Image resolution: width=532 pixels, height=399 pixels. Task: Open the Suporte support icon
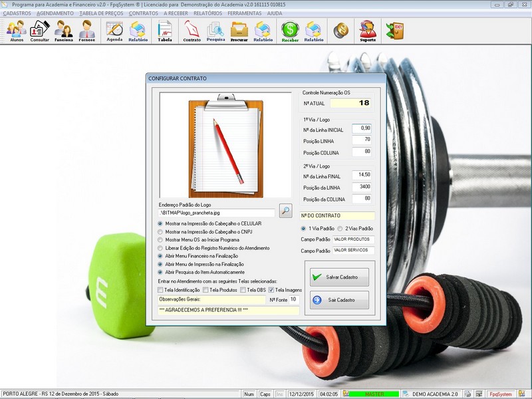368,31
